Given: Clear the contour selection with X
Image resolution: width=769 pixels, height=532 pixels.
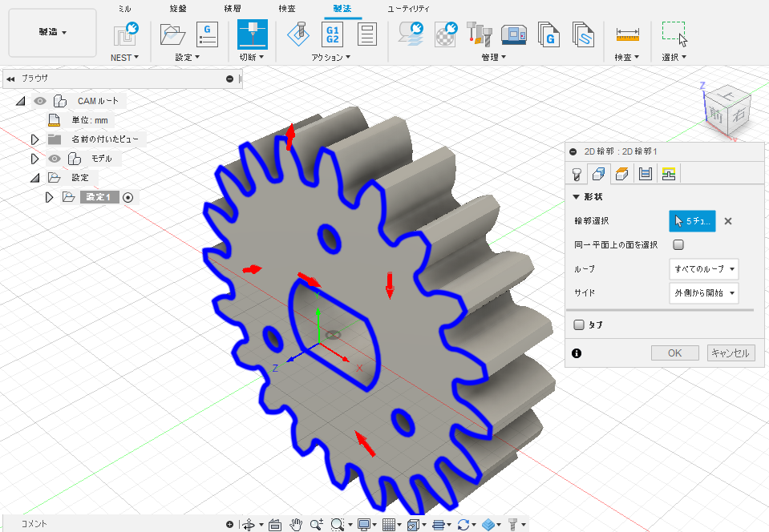Looking at the screenshot, I should (x=728, y=221).
